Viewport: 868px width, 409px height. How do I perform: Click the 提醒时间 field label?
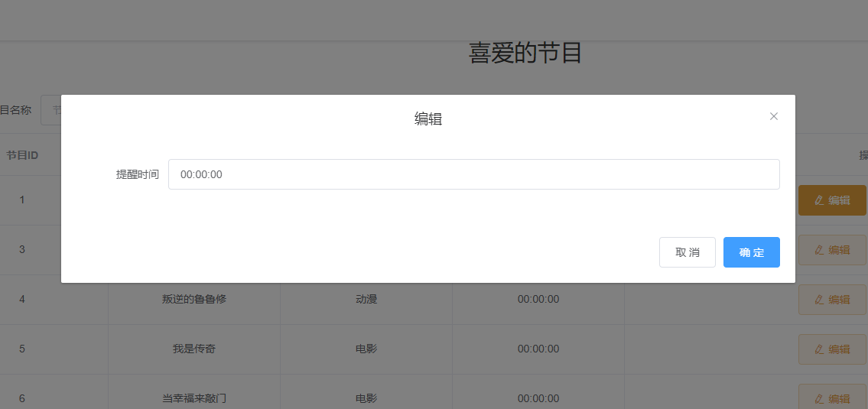[138, 174]
